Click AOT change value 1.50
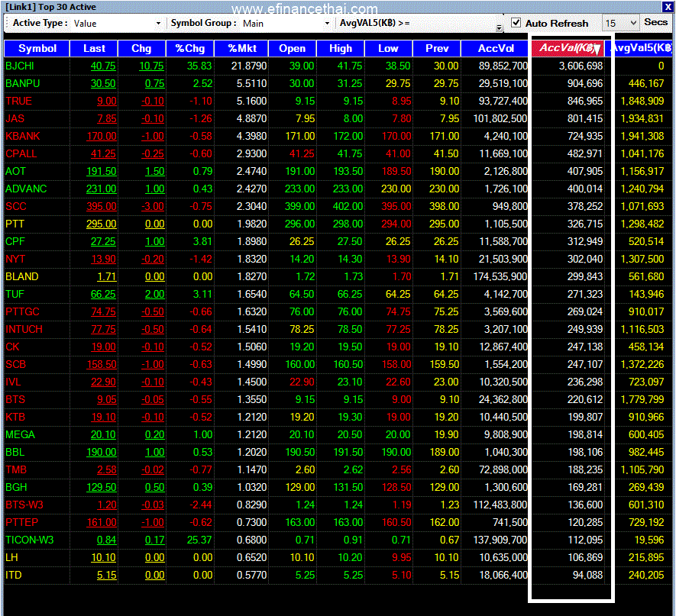Screen dimensions: 676x616 pyautogui.click(x=155, y=172)
